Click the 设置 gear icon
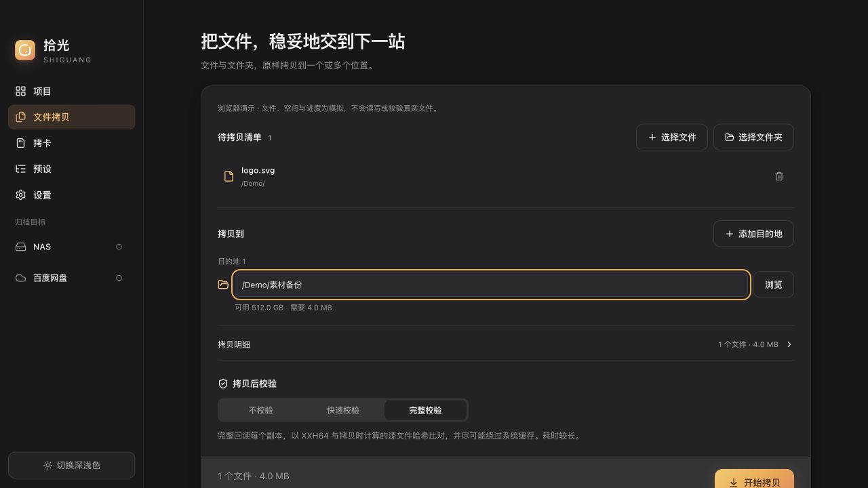The image size is (868, 488). coord(20,195)
